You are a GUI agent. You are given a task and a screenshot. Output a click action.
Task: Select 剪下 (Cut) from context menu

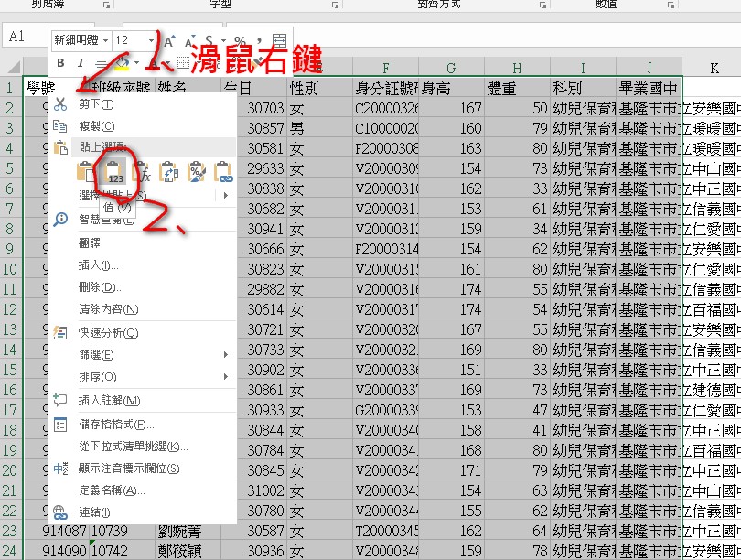point(91,103)
